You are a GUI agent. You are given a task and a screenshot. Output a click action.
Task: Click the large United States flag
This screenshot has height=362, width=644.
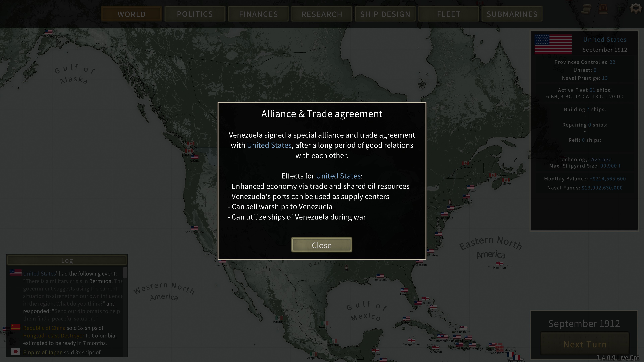553,44
